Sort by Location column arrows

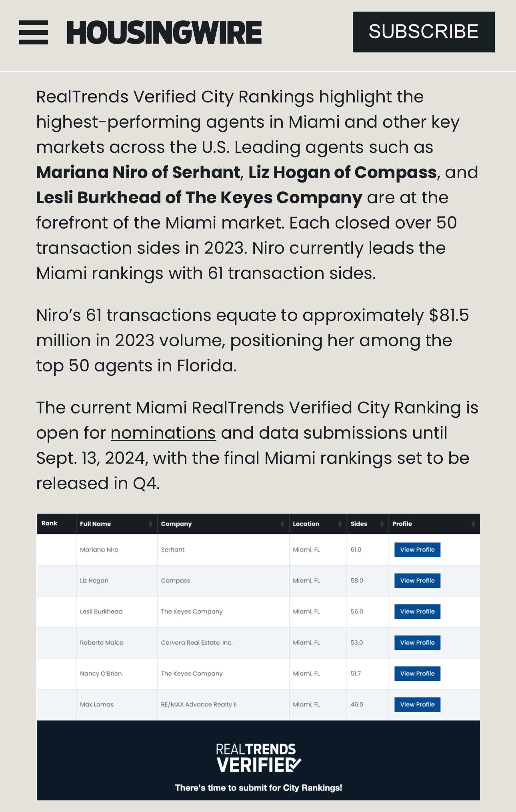click(x=340, y=524)
